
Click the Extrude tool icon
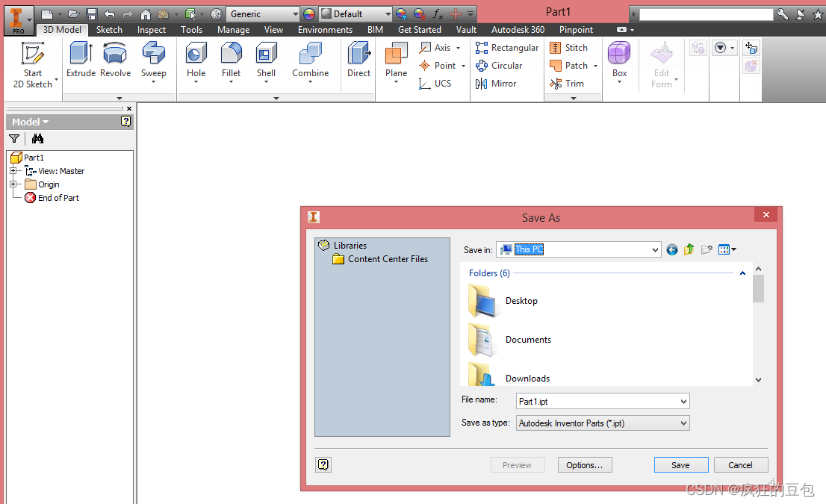[x=81, y=55]
